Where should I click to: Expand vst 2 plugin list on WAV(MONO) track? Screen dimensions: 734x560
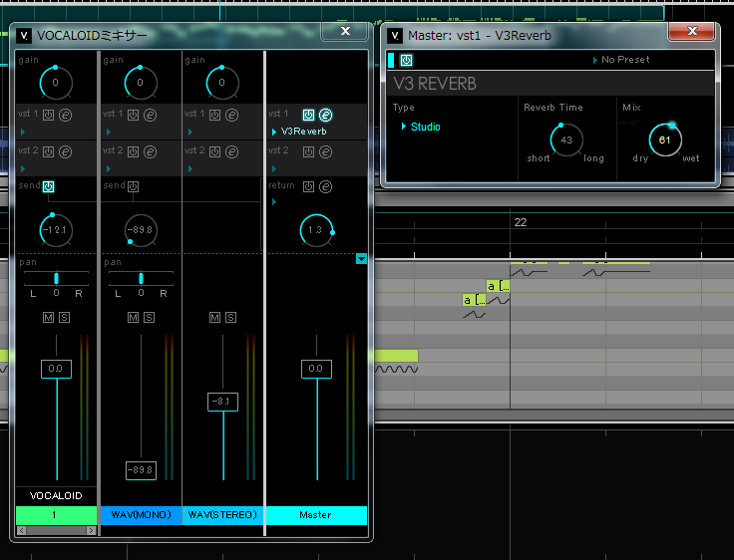tap(108, 168)
